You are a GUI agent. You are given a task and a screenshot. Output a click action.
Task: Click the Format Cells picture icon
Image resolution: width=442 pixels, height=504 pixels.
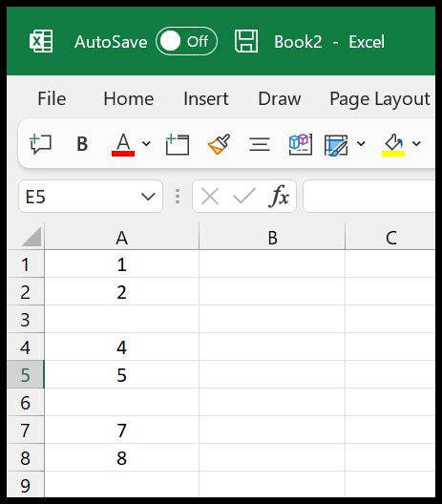point(336,145)
